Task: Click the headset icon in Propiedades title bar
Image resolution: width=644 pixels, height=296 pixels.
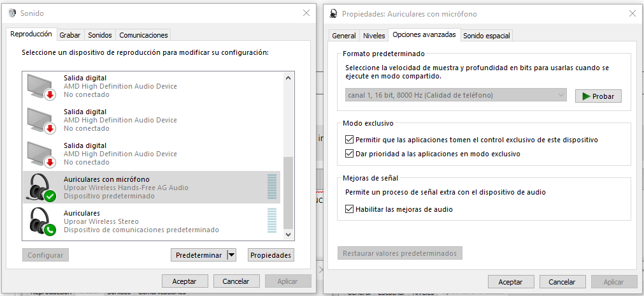Action: click(334, 14)
